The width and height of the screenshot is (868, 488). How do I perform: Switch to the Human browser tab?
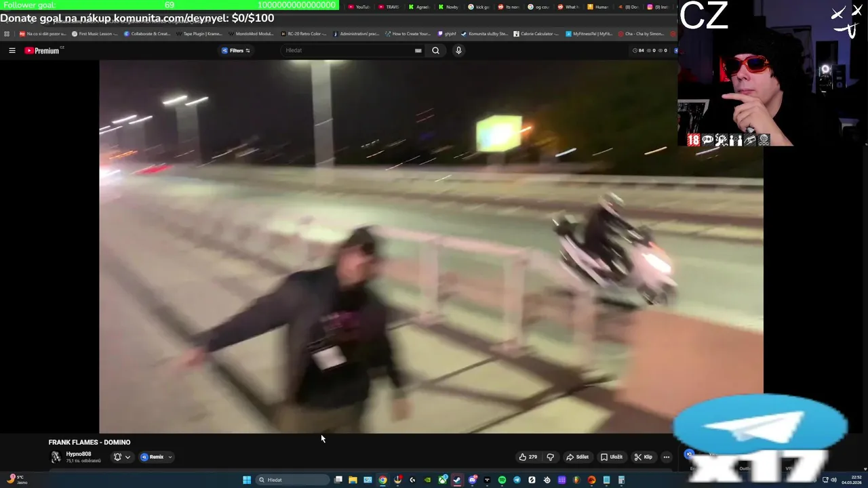pos(598,7)
